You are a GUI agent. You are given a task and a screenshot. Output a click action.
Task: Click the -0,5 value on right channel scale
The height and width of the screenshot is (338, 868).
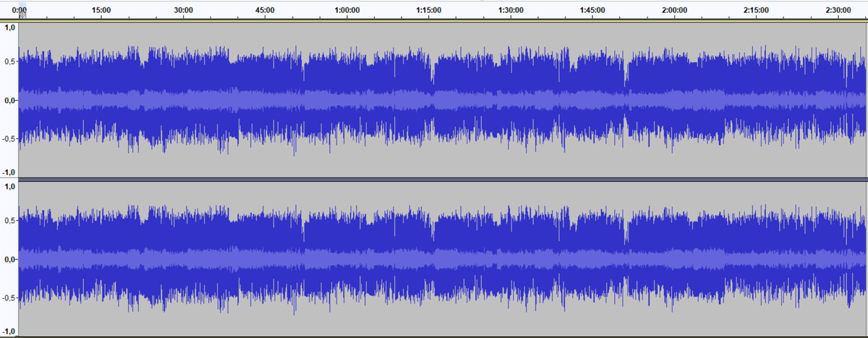9,297
